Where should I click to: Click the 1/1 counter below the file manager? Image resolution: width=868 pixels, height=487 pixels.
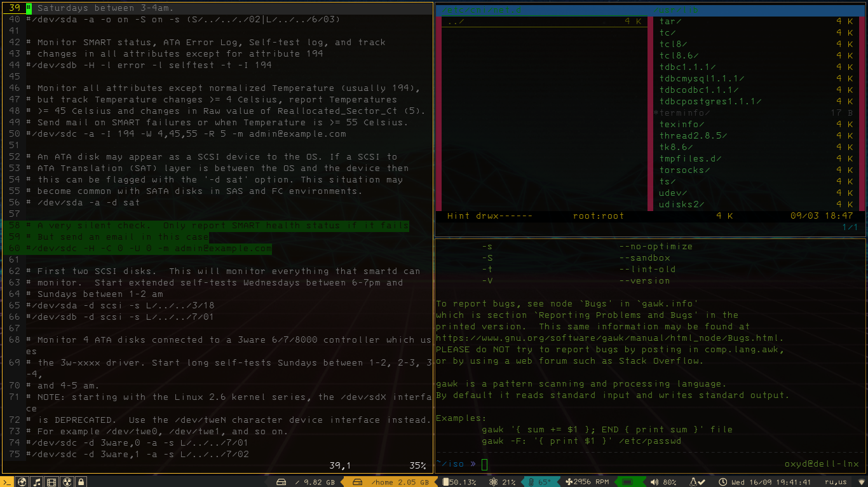click(850, 227)
